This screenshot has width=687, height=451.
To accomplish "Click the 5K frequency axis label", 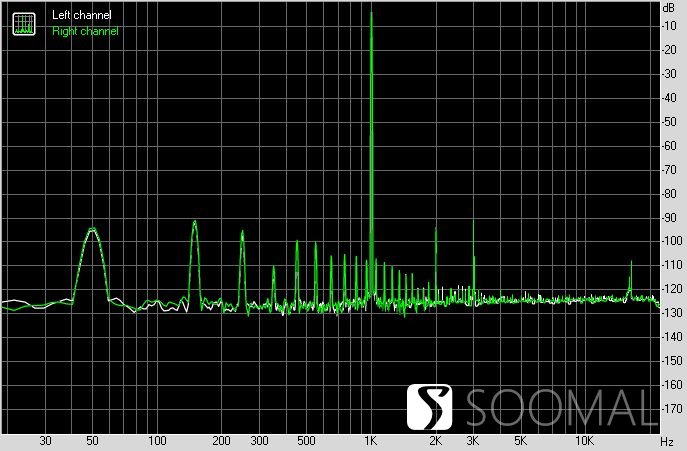I will (x=520, y=440).
